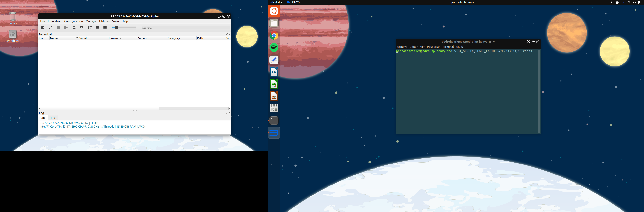Switch to grid view mode
This screenshot has width=644, height=212.
(105, 28)
